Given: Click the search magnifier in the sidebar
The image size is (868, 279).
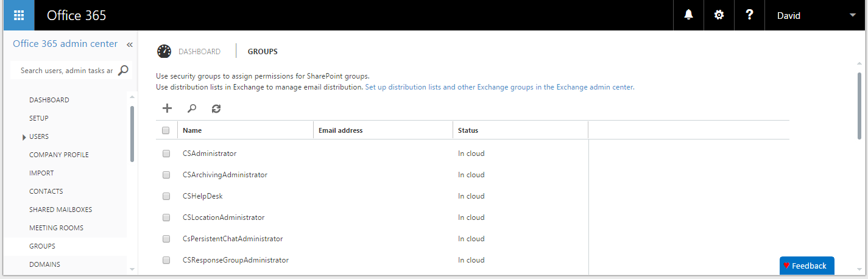Looking at the screenshot, I should coord(123,70).
